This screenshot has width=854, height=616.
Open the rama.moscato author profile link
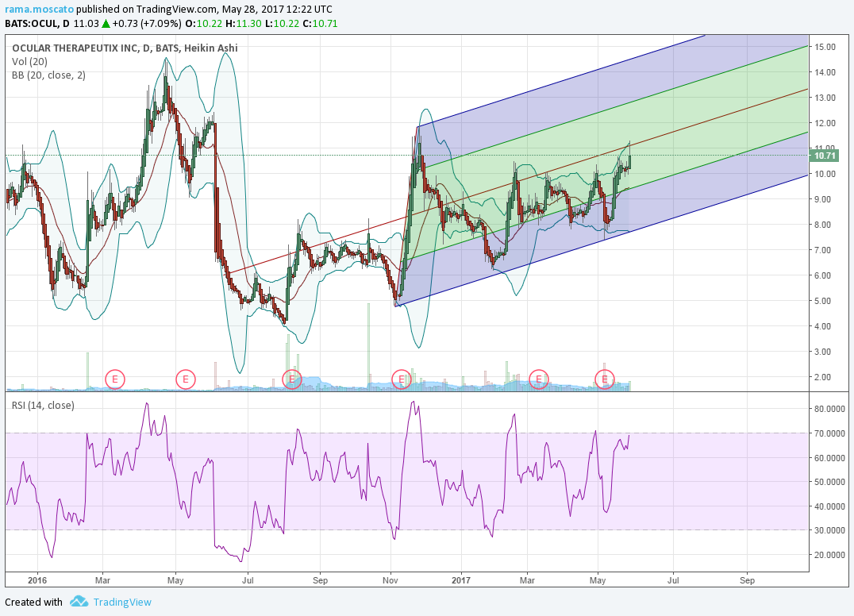tap(39, 10)
